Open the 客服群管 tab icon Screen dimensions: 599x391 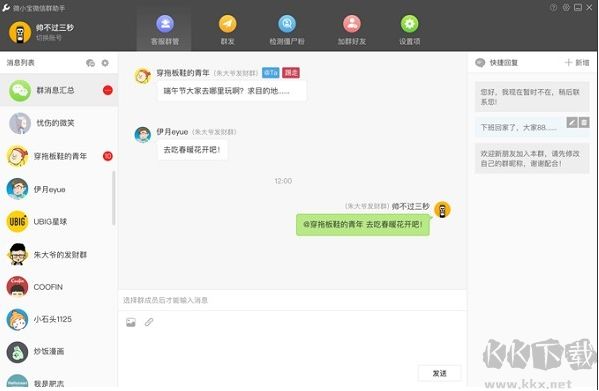165,24
